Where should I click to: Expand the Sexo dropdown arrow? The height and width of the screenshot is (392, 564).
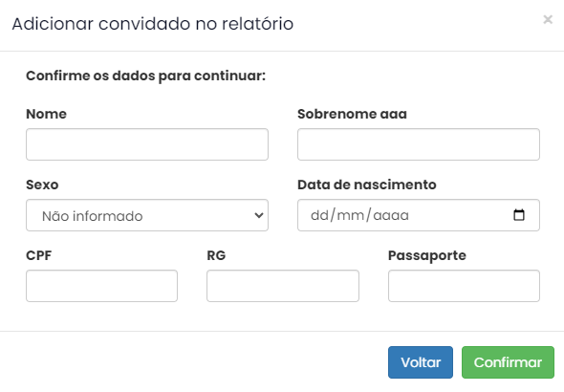[259, 215]
